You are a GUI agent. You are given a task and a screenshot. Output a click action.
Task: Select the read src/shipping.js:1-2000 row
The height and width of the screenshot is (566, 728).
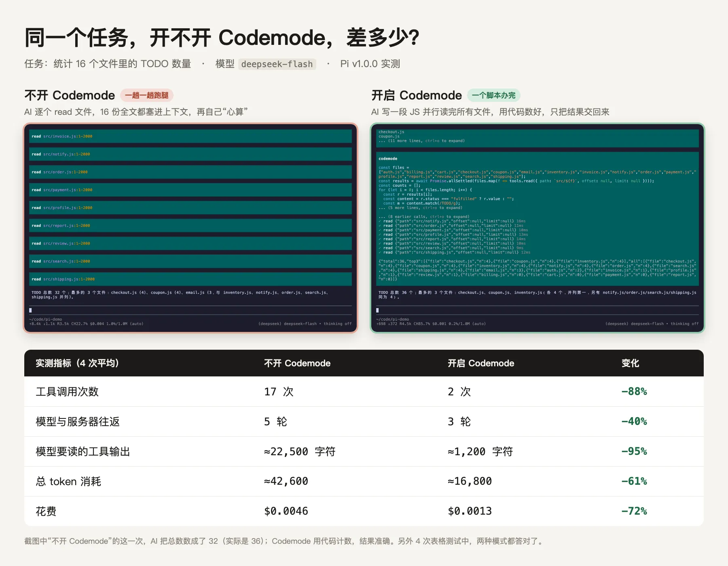coord(190,279)
